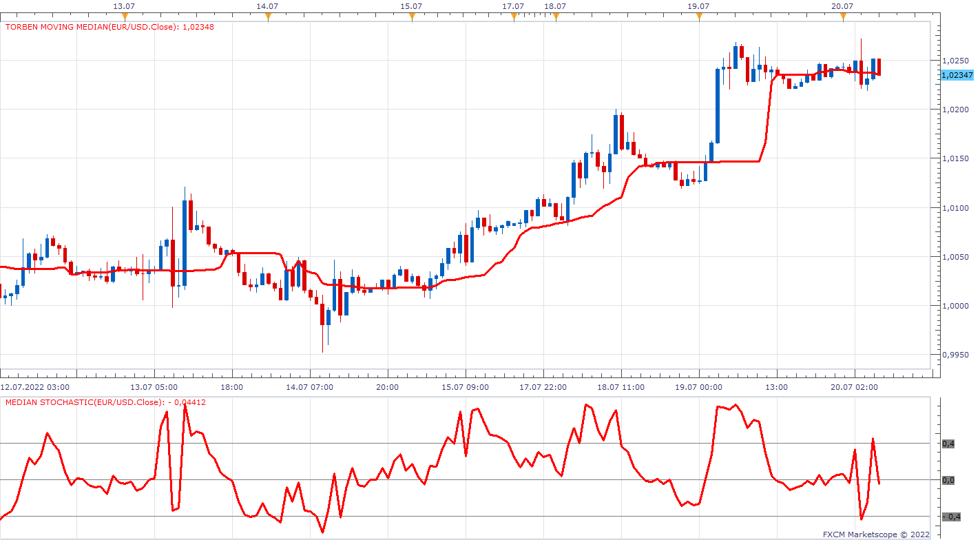Select the MEDIAN STOCHASTIC indicator label

click(x=105, y=402)
